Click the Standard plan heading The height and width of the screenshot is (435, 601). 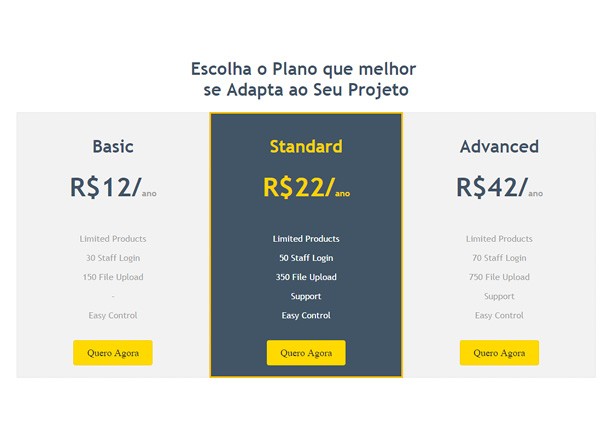[306, 147]
